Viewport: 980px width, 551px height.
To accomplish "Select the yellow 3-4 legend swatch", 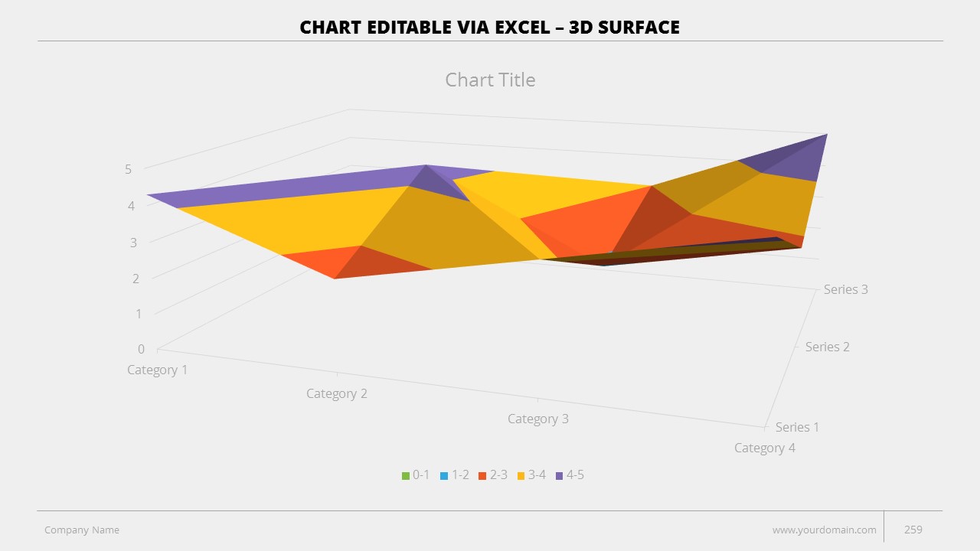I will coord(521,476).
